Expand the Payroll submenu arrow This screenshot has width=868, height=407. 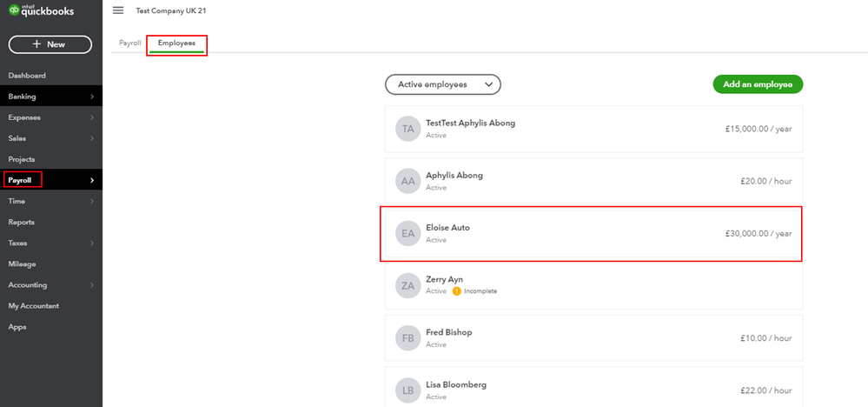(x=91, y=180)
